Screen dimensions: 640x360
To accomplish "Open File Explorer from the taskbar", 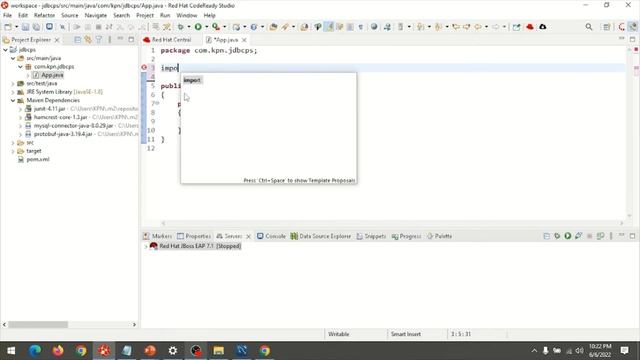I will tap(218, 351).
